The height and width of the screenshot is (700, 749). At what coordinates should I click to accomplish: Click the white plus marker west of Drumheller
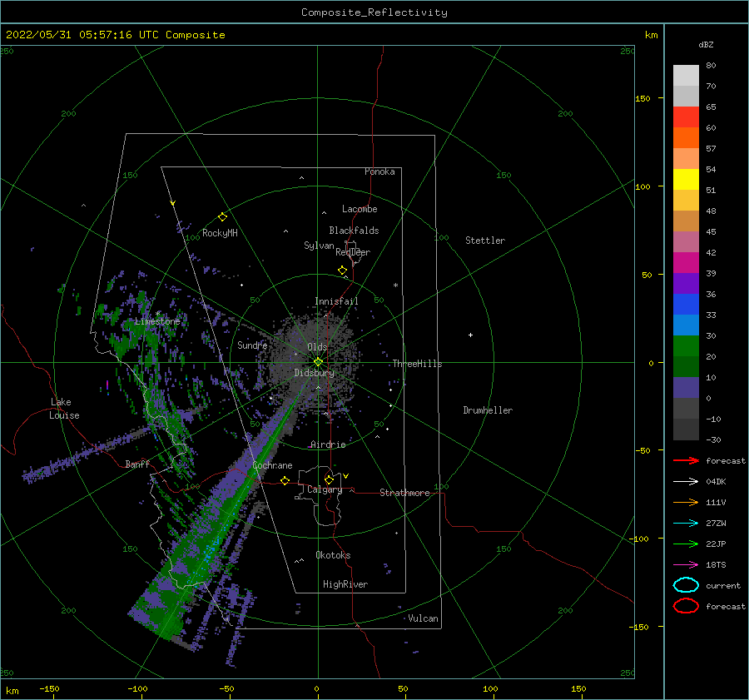(470, 335)
